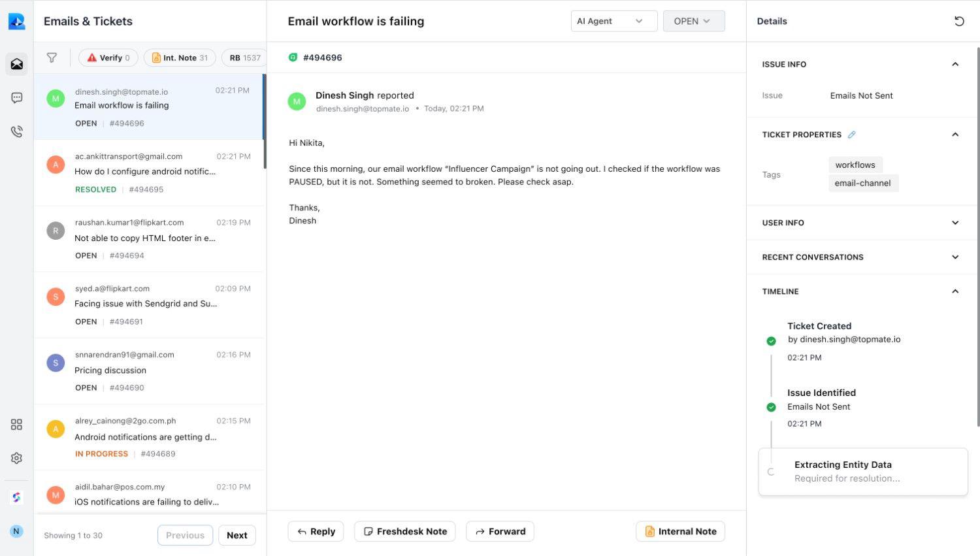Open the OPEN status dropdown
The height and width of the screenshot is (556, 980).
click(x=693, y=21)
